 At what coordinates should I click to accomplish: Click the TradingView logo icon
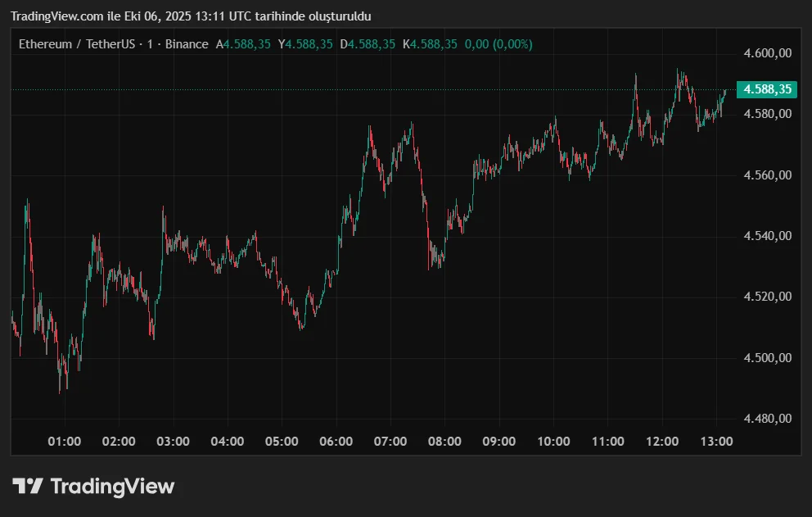pyautogui.click(x=27, y=486)
